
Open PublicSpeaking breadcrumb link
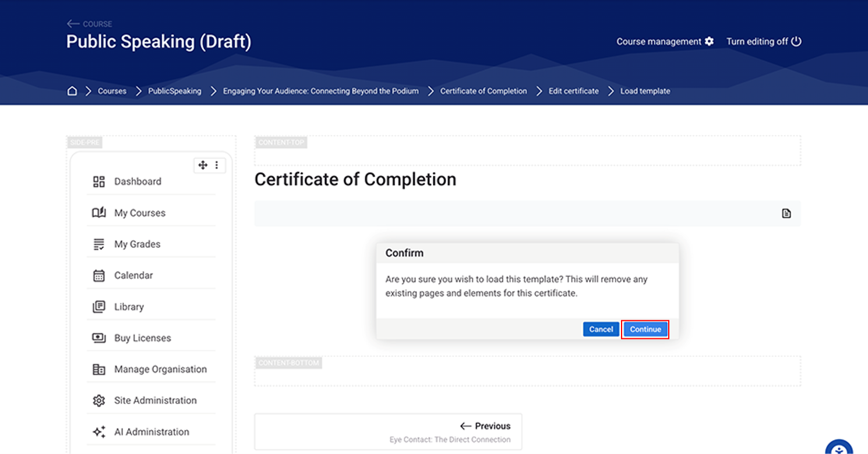[x=175, y=91]
